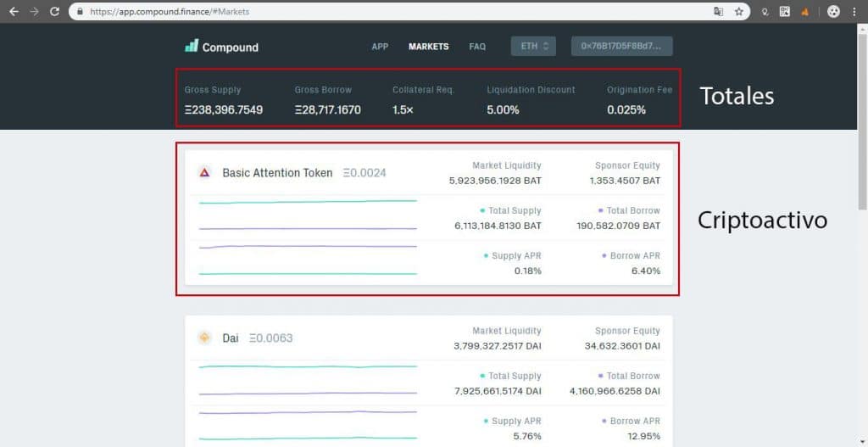Image resolution: width=868 pixels, height=447 pixels.
Task: Click the Gross Supply value Ξ238,396.7549
Action: [224, 109]
